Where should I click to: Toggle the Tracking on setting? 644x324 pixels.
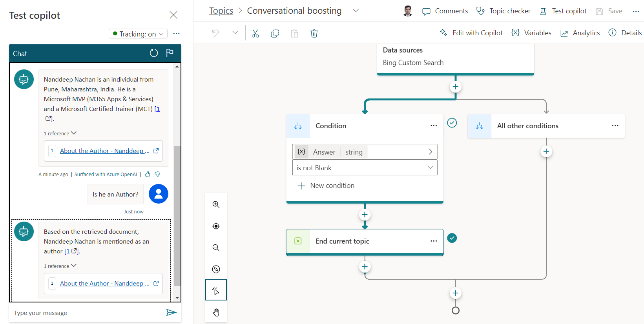[138, 34]
